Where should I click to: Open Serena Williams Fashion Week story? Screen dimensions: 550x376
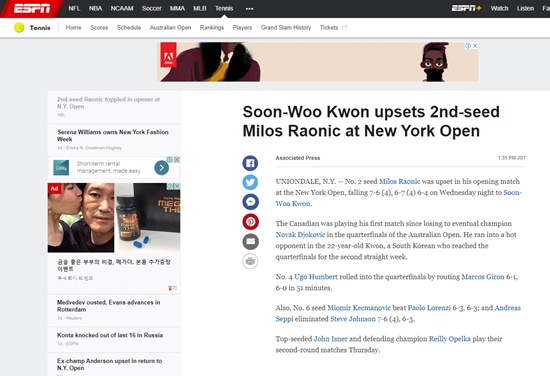click(113, 135)
